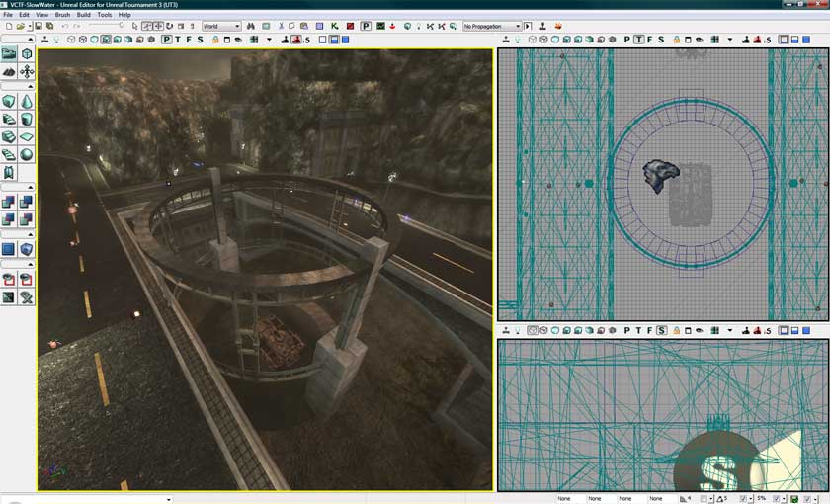830x504 pixels.
Task: Open the Build menu
Action: coord(84,15)
